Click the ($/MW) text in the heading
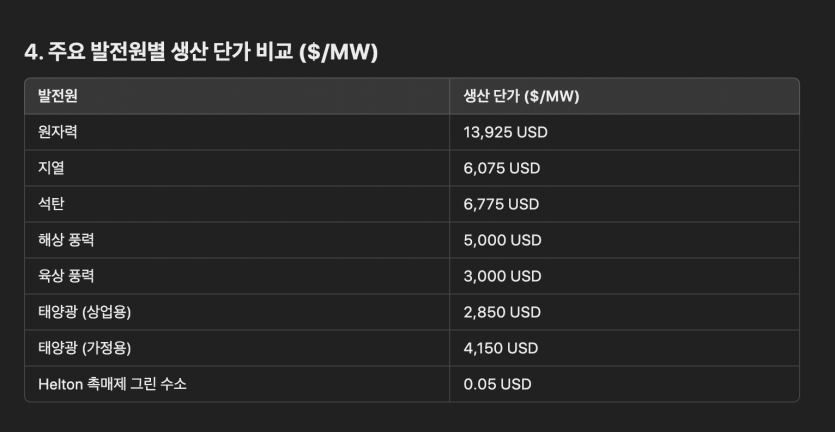835x432 pixels. 339,53
